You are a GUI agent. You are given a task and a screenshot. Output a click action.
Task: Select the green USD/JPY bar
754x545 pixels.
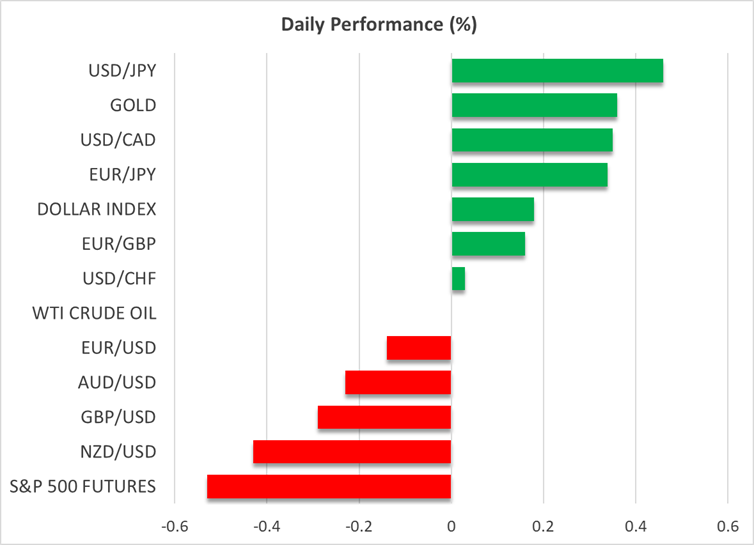[557, 71]
